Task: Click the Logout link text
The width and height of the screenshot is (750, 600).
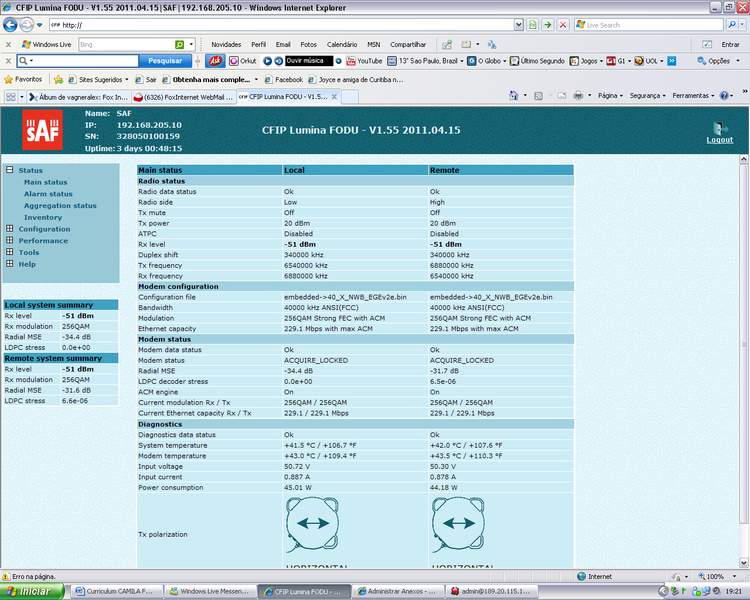Action: tap(719, 140)
